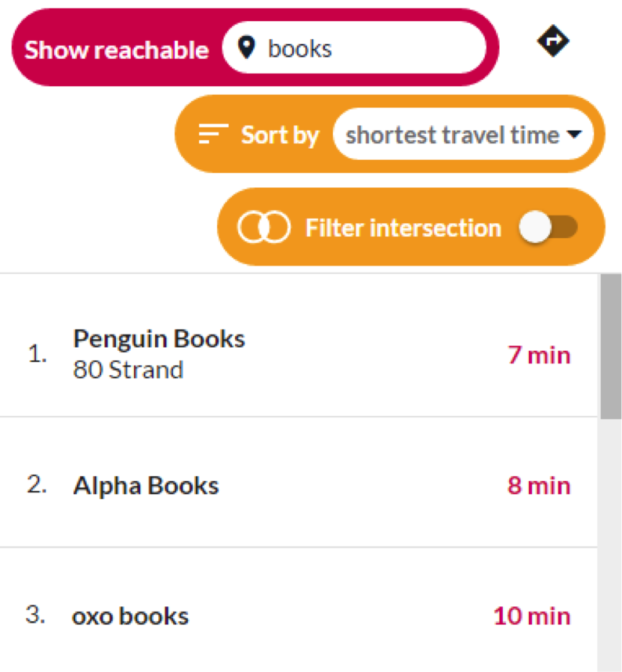The image size is (622, 672).
Task: Click the results list scrollbar thumb
Action: pos(611,346)
